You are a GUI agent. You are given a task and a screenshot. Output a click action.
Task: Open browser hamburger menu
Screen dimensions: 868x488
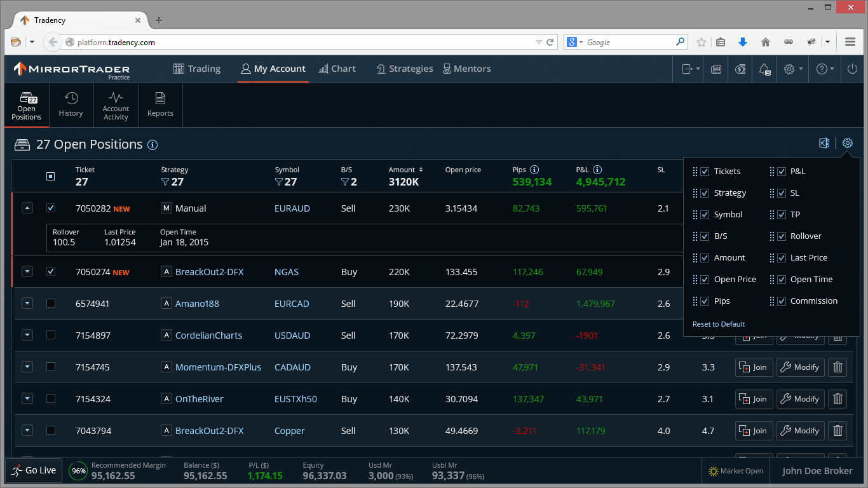850,42
